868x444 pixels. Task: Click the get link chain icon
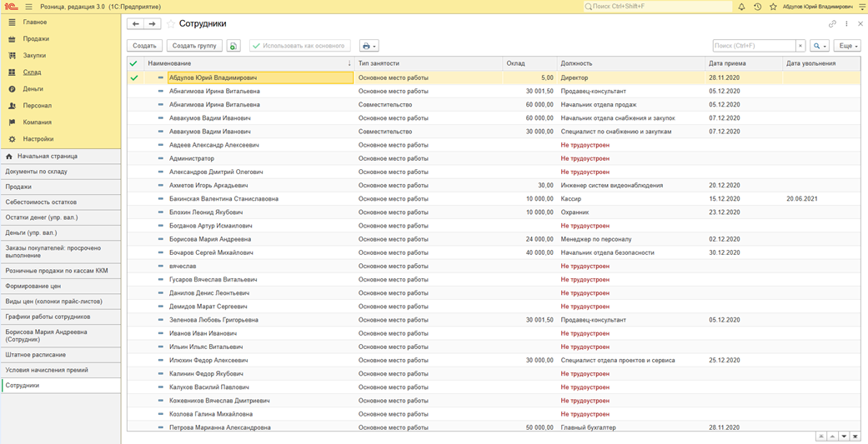tap(832, 24)
